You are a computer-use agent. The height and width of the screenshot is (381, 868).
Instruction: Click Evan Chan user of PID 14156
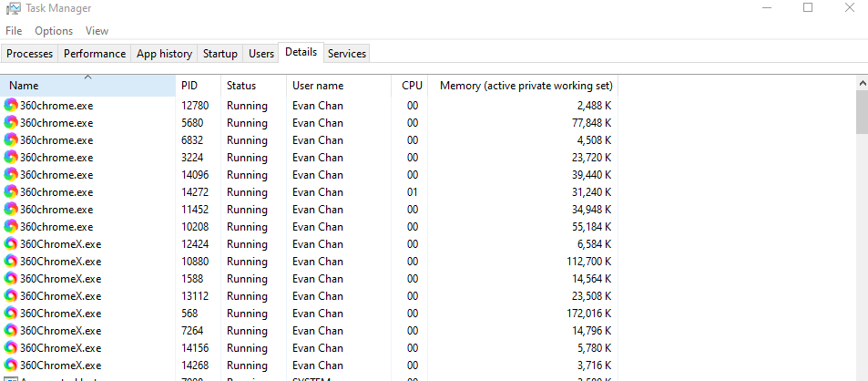318,348
